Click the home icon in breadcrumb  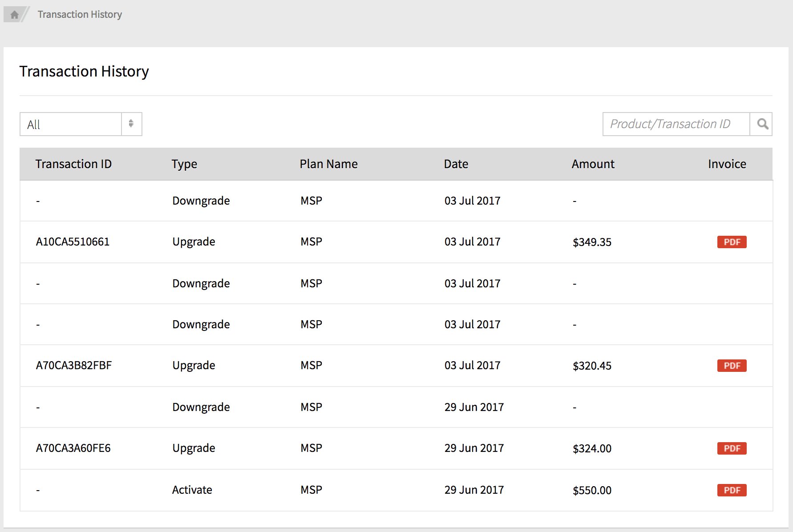pyautogui.click(x=14, y=15)
